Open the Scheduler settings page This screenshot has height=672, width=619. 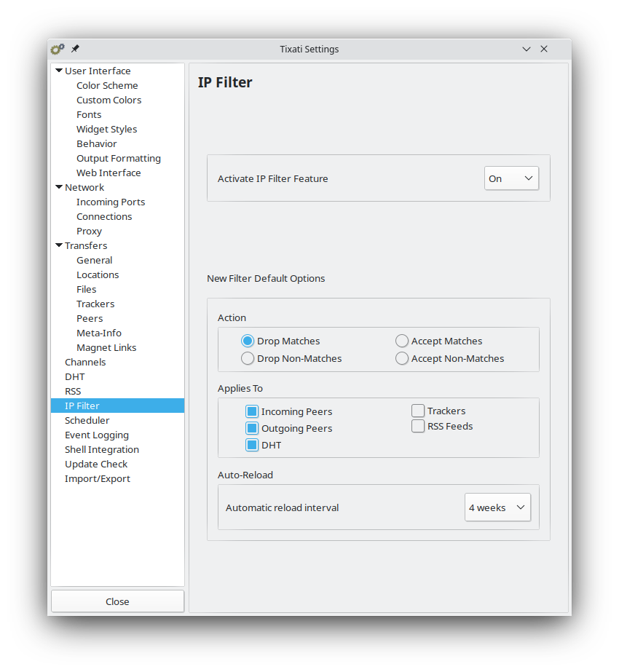coord(87,420)
